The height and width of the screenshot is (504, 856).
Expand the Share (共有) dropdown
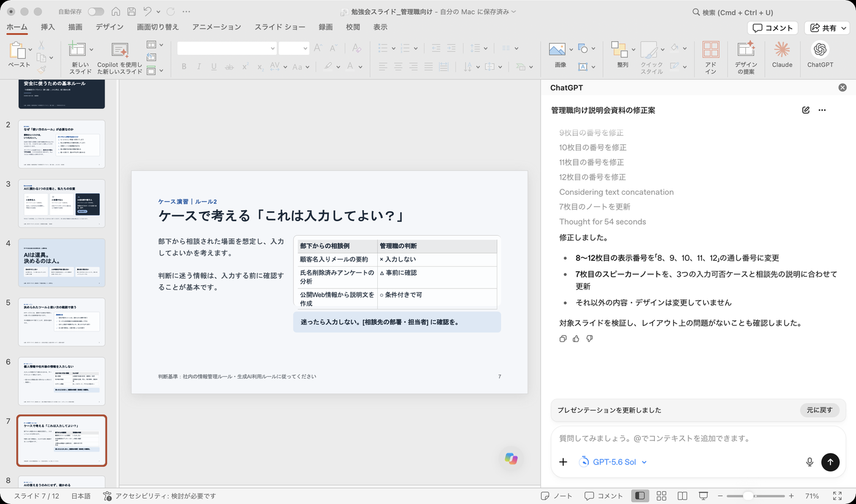844,28
